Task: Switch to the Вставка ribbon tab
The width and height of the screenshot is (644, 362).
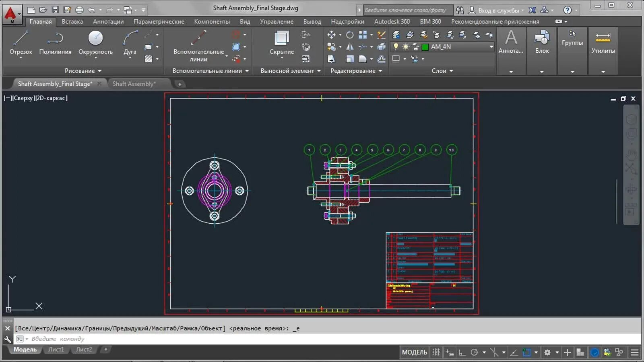Action: pyautogui.click(x=72, y=21)
